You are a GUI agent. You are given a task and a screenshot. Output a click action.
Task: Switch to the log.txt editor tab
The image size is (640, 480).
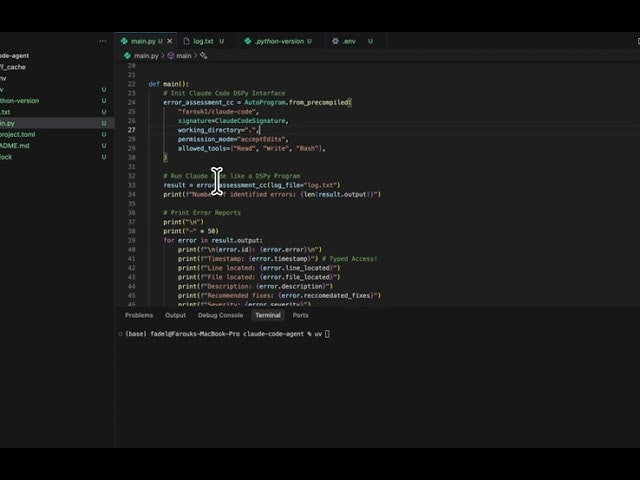coord(203,41)
